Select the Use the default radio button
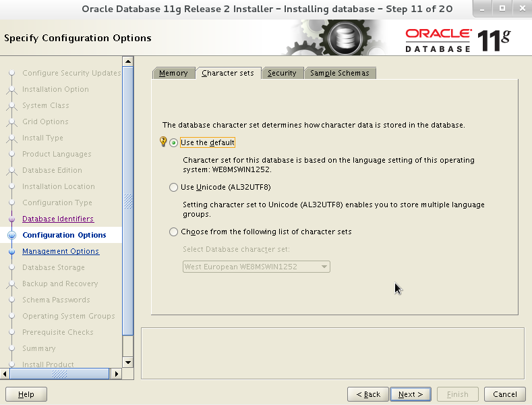The image size is (532, 405). tap(174, 142)
